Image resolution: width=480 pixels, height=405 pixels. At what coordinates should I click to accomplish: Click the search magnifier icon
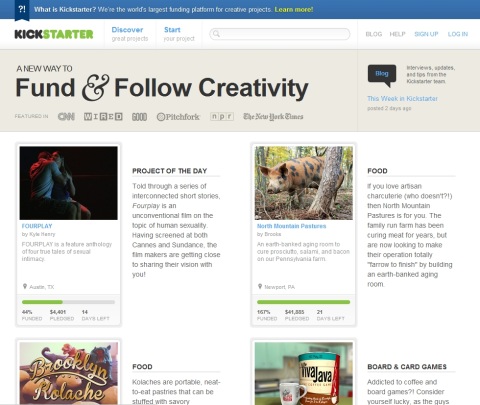tap(216, 34)
